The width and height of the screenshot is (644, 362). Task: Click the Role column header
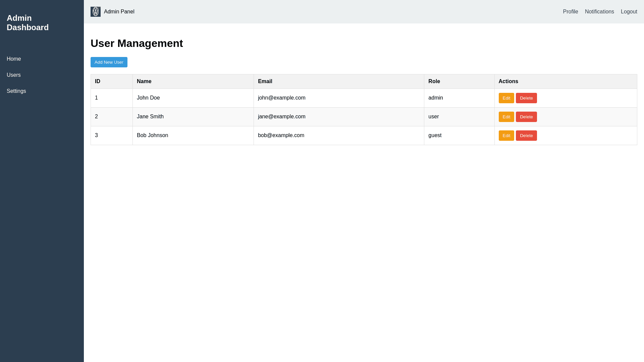pos(434,81)
